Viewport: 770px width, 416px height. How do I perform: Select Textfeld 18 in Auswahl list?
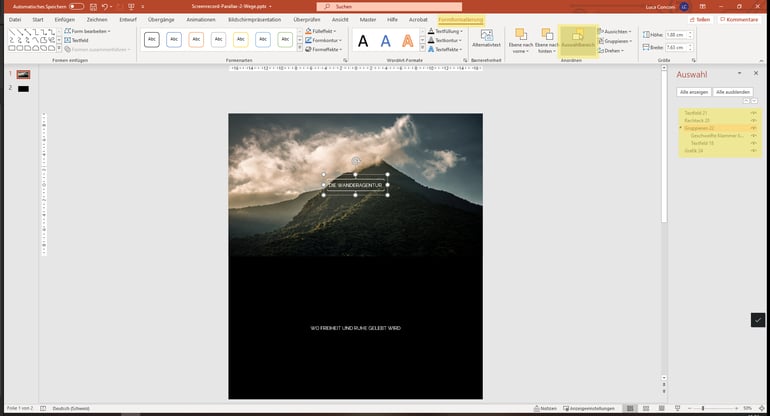pos(702,143)
